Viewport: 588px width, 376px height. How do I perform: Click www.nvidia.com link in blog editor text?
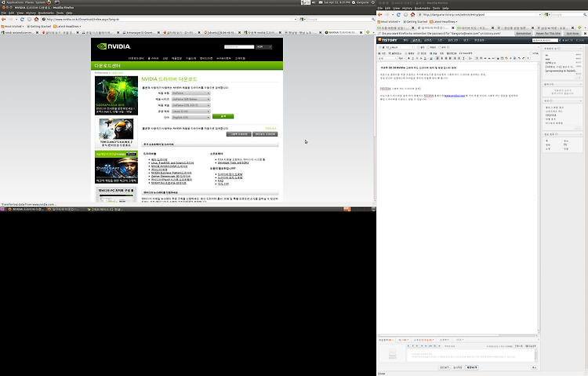[x=455, y=96]
